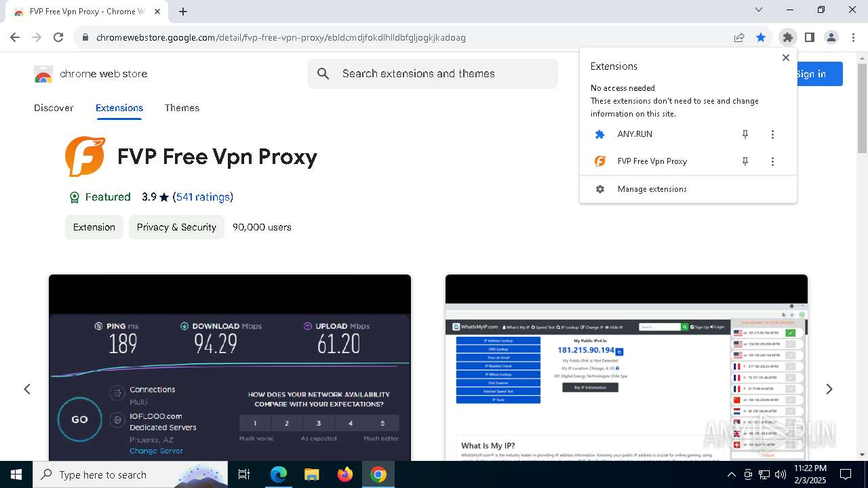Screen dimensions: 868x488
Task: Open the 541 ratings link
Action: [203, 197]
